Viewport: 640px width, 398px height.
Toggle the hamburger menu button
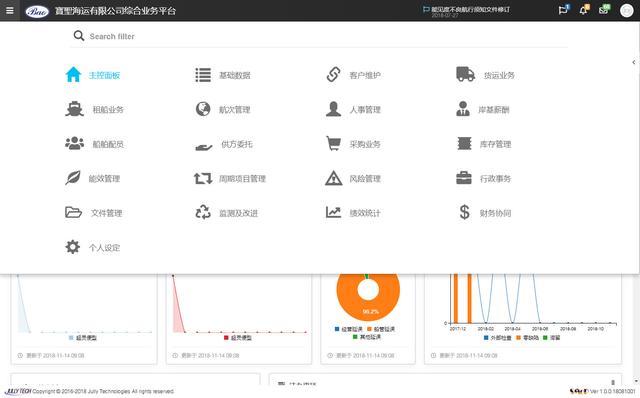click(10, 11)
